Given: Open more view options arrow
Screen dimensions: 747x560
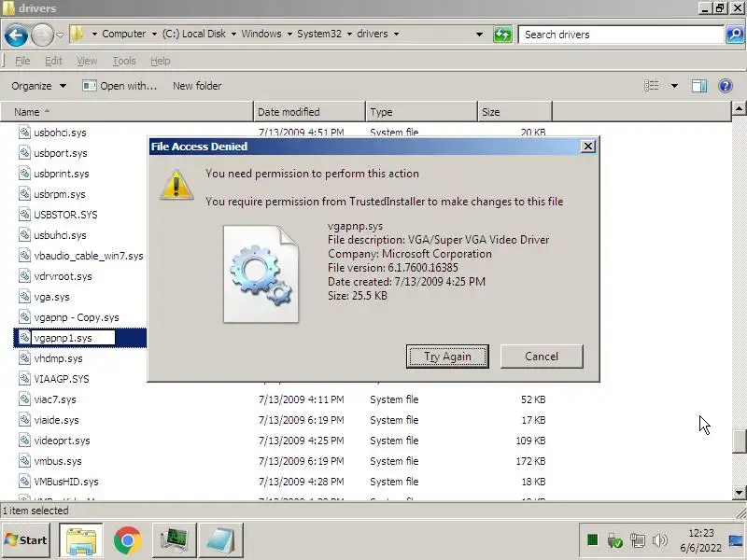Looking at the screenshot, I should (674, 86).
